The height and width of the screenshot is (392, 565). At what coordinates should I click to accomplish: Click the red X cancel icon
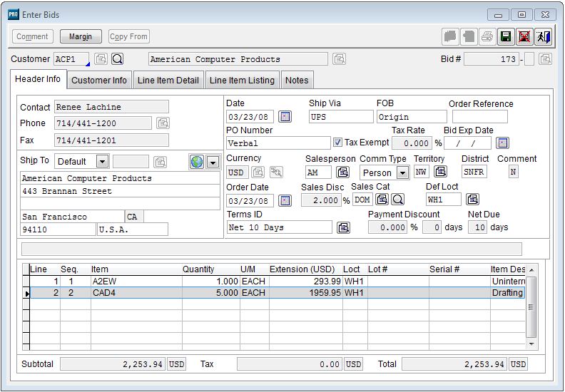tap(524, 37)
